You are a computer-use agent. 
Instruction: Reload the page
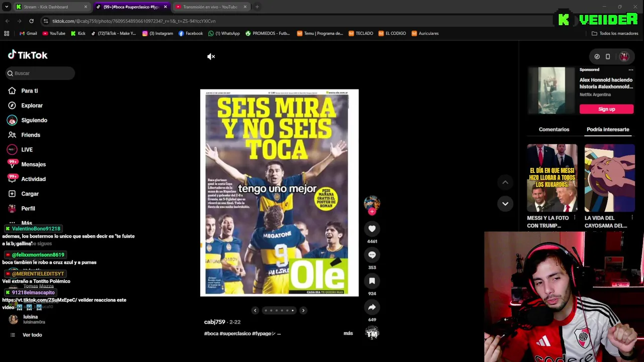click(31, 21)
